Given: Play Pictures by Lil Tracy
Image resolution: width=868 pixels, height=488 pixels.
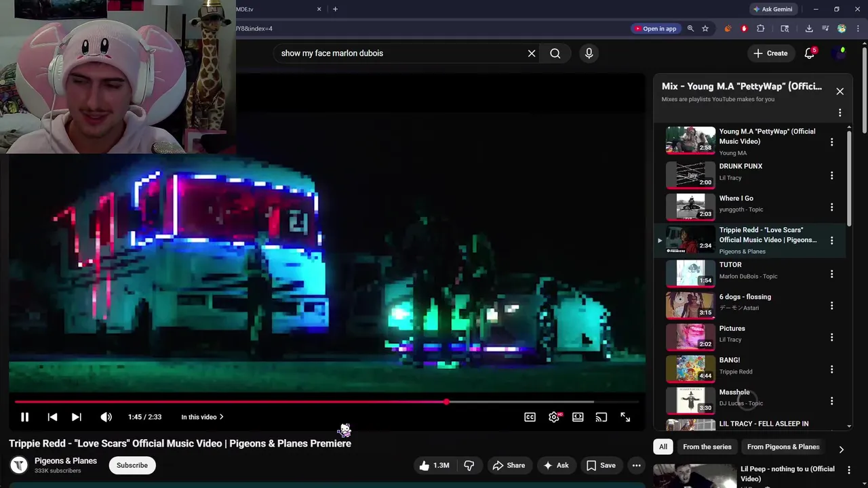Looking at the screenshot, I should pyautogui.click(x=749, y=337).
